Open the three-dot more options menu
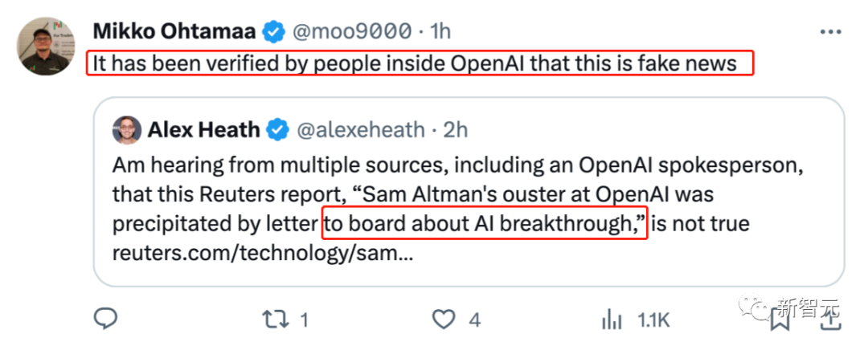 830,32
